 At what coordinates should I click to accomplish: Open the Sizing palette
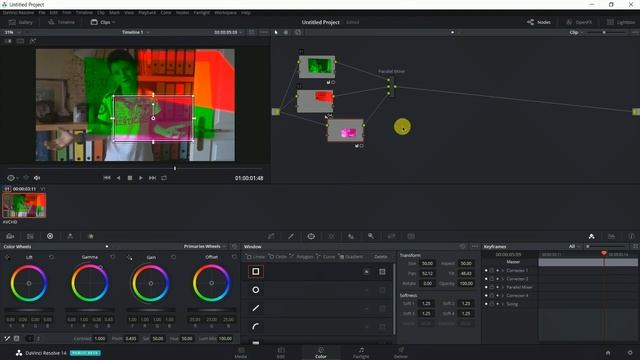pyautogui.click(x=391, y=236)
